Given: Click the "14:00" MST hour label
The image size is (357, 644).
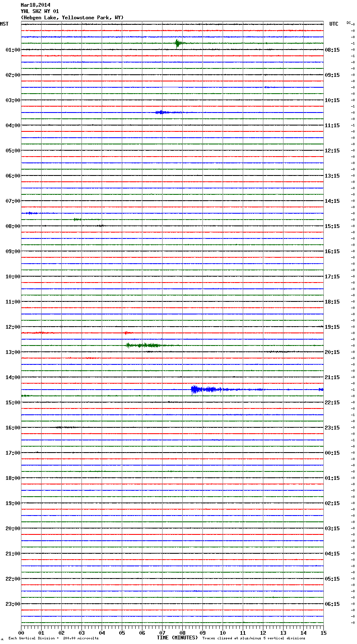Looking at the screenshot, I should 13,377.
